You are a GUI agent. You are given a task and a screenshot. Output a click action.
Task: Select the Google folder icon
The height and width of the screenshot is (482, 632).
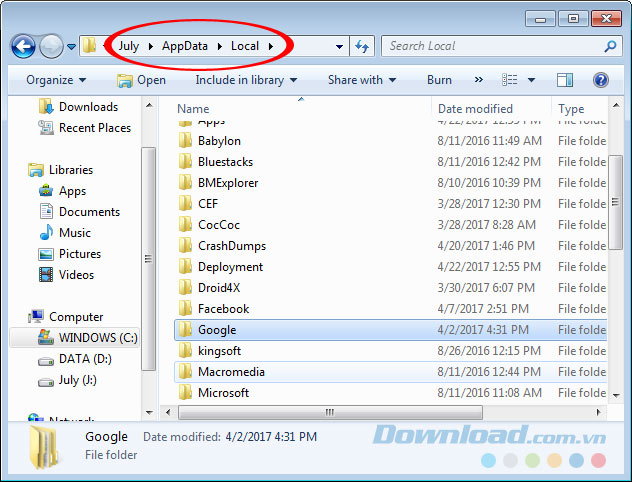(x=185, y=330)
